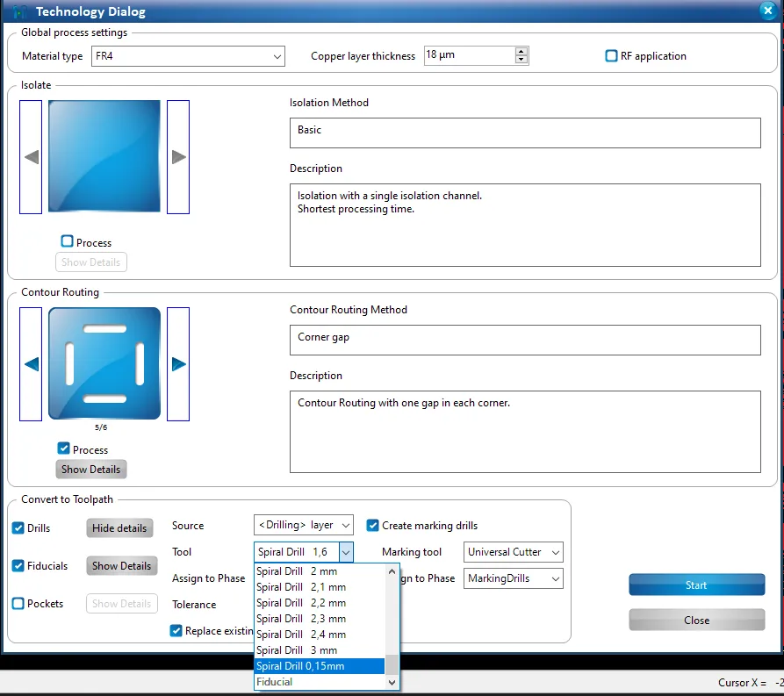Increase copper layer thickness with up arrow
784x696 pixels.
click(521, 52)
